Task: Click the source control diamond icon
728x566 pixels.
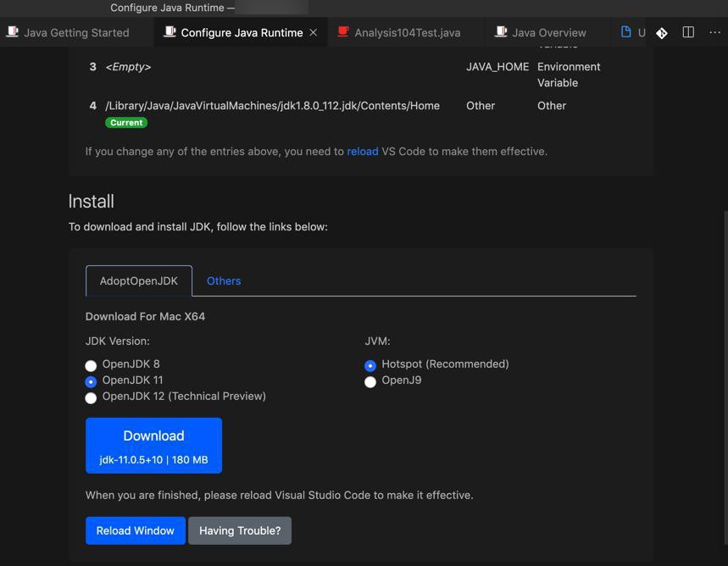Action: pyautogui.click(x=662, y=33)
